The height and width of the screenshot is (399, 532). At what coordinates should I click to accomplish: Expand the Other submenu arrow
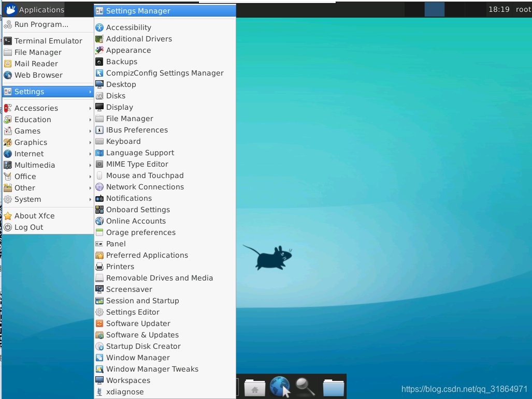(90, 188)
